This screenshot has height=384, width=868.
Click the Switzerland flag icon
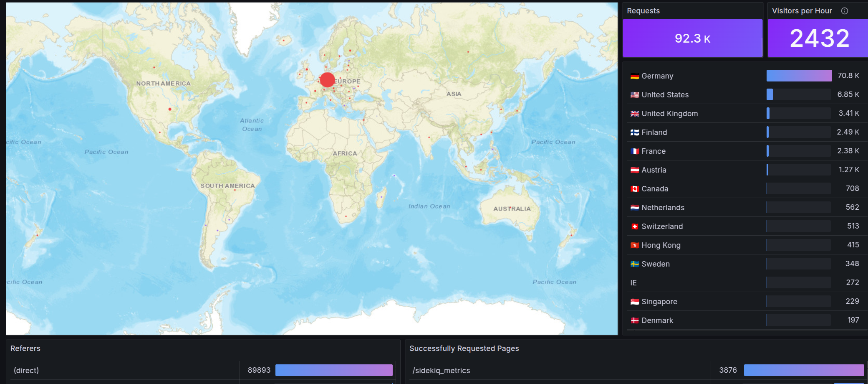[634, 226]
